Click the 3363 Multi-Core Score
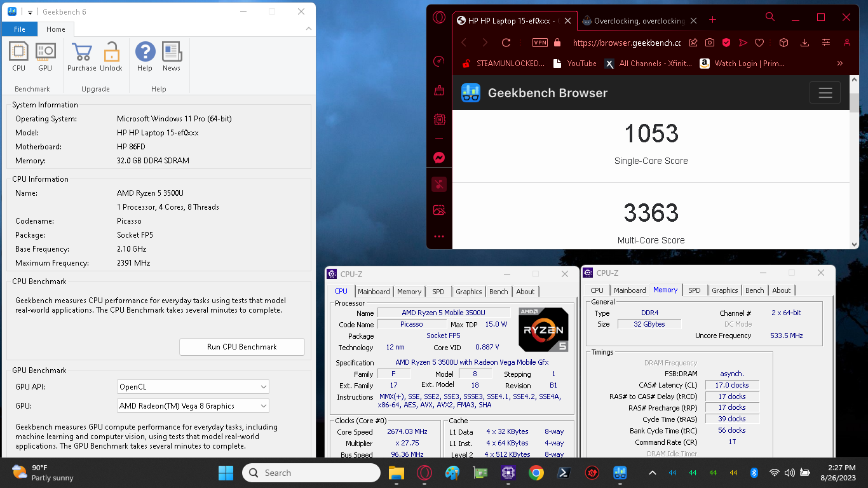This screenshot has width=868, height=488. (x=651, y=213)
